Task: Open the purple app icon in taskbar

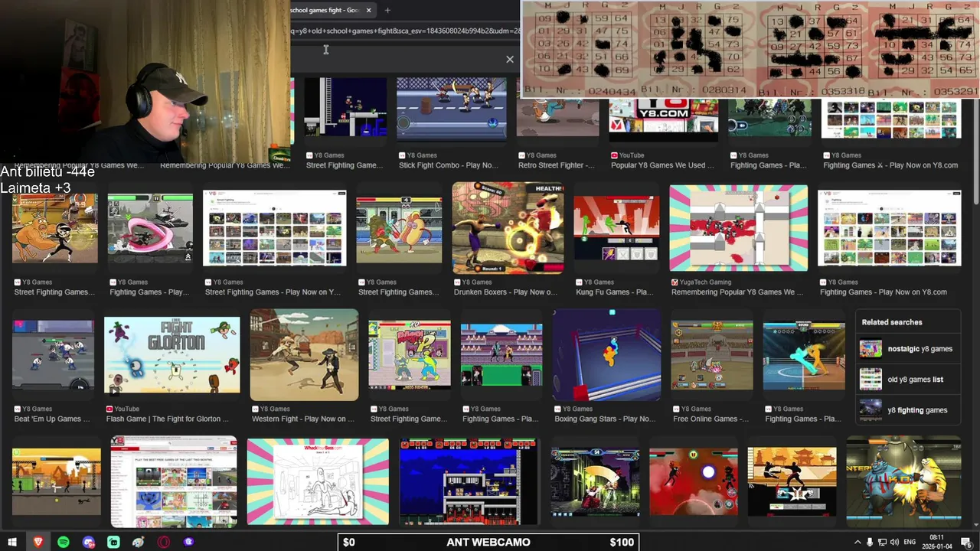Action: coord(188,542)
